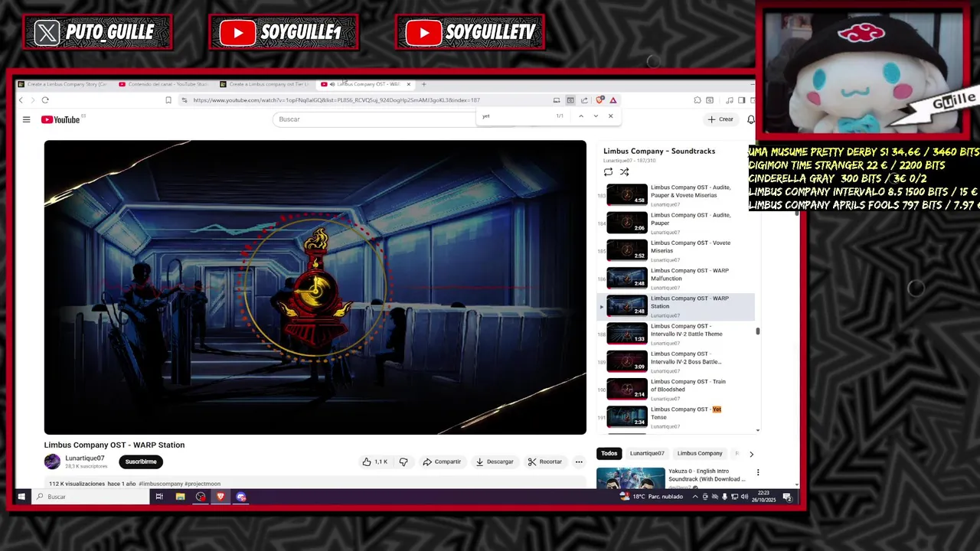
Task: Like the WARP Station video
Action: [x=374, y=461]
